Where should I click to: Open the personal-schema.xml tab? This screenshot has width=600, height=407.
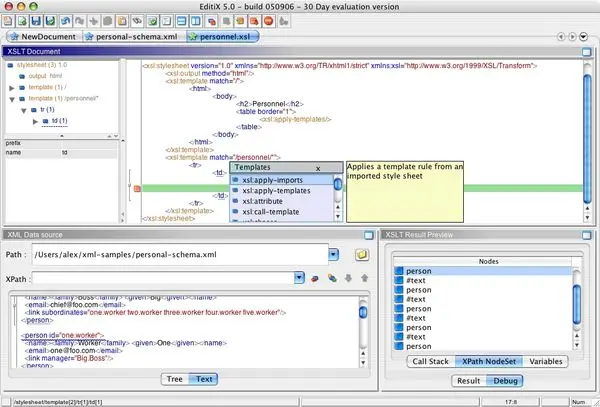tap(134, 37)
